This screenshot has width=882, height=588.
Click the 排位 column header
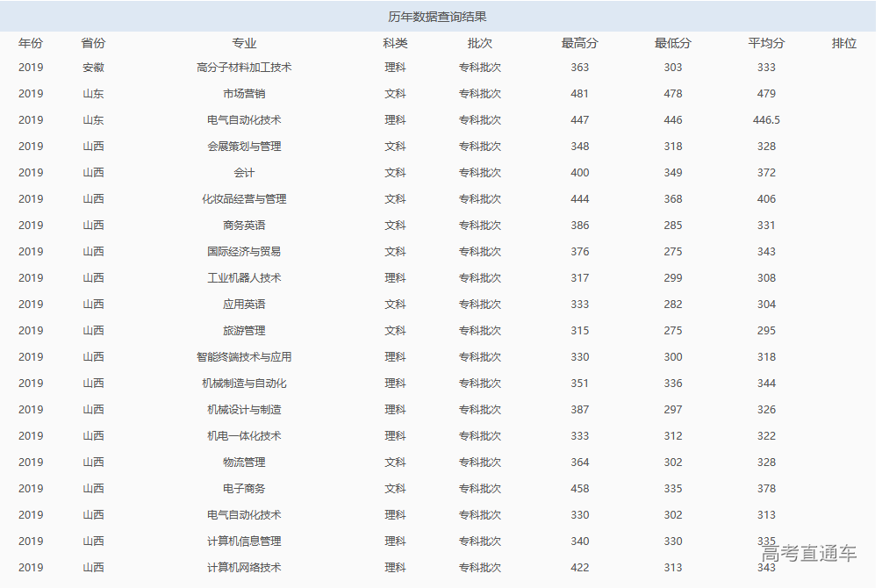(x=843, y=41)
